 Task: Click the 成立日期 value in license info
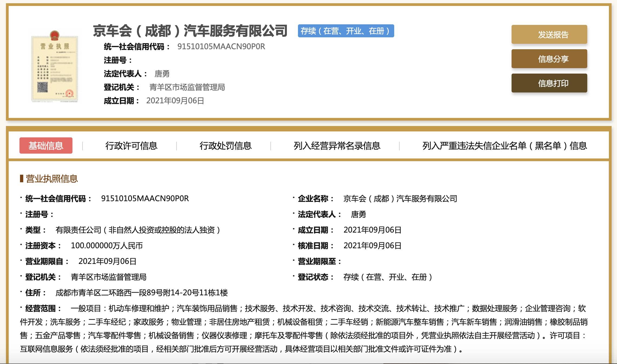pyautogui.click(x=372, y=230)
